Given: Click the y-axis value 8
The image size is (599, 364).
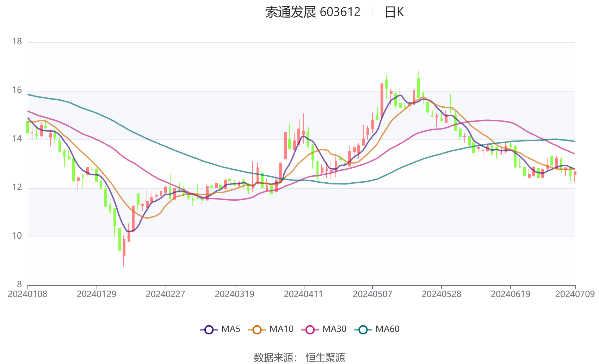Looking at the screenshot, I should coord(19,284).
